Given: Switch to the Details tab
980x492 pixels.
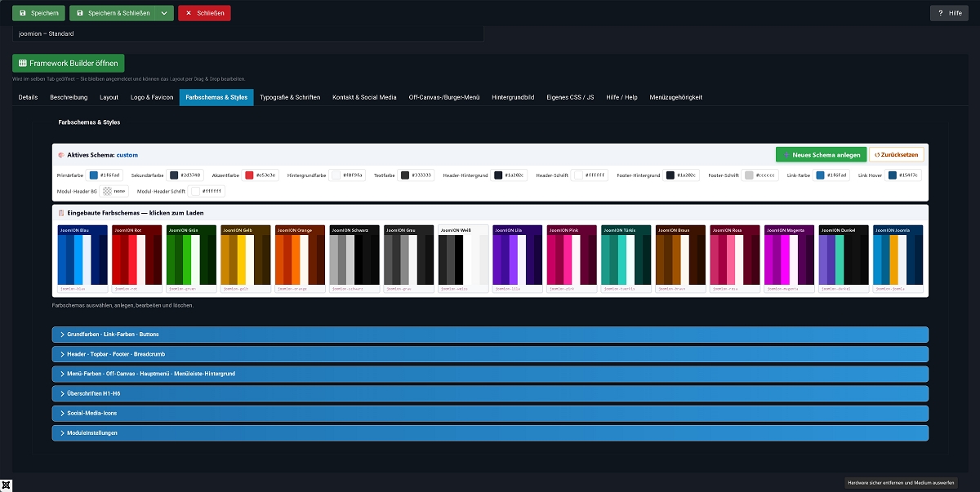Looking at the screenshot, I should coord(28,97).
